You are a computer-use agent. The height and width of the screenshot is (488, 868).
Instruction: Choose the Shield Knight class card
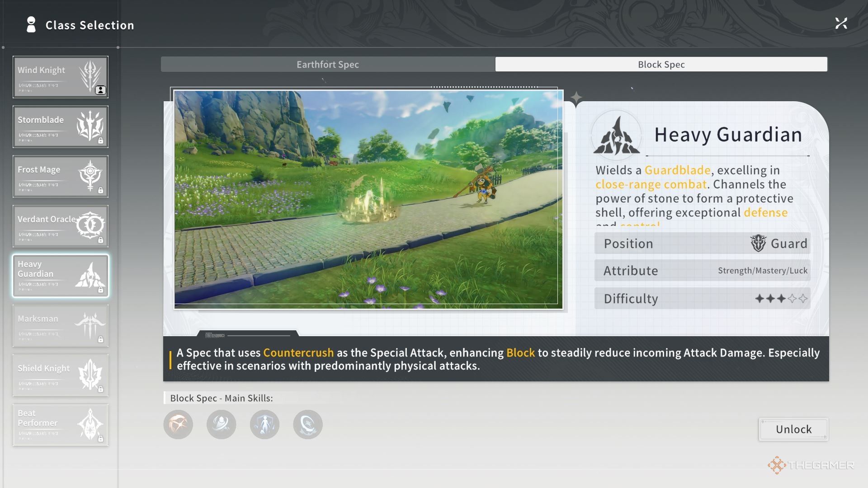click(x=60, y=375)
